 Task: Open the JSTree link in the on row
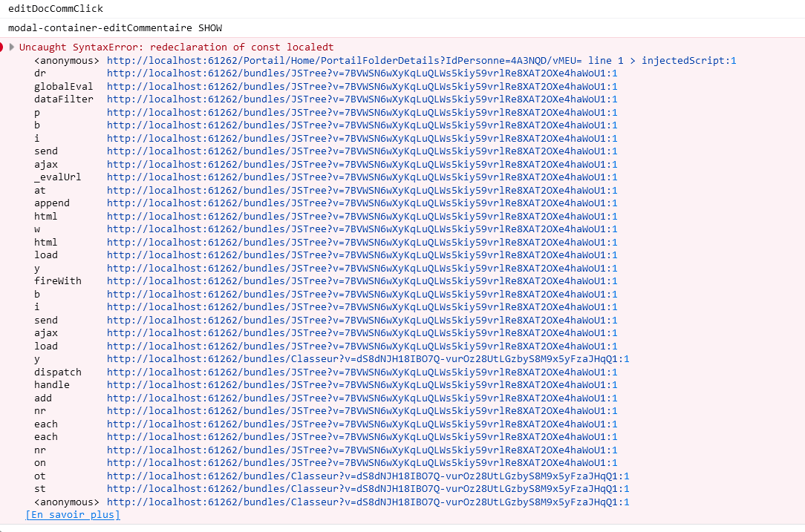[362, 463]
